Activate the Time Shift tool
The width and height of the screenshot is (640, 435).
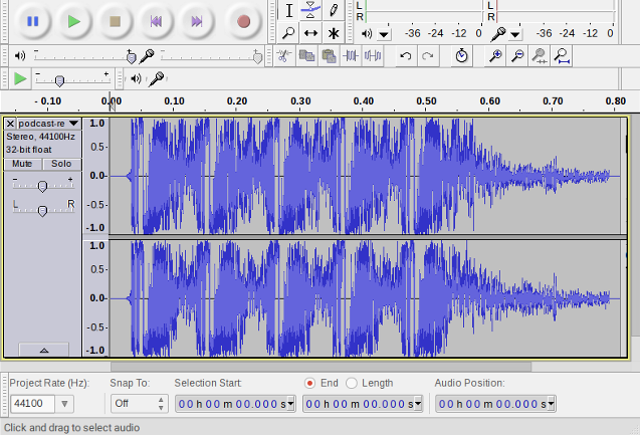pyautogui.click(x=311, y=33)
